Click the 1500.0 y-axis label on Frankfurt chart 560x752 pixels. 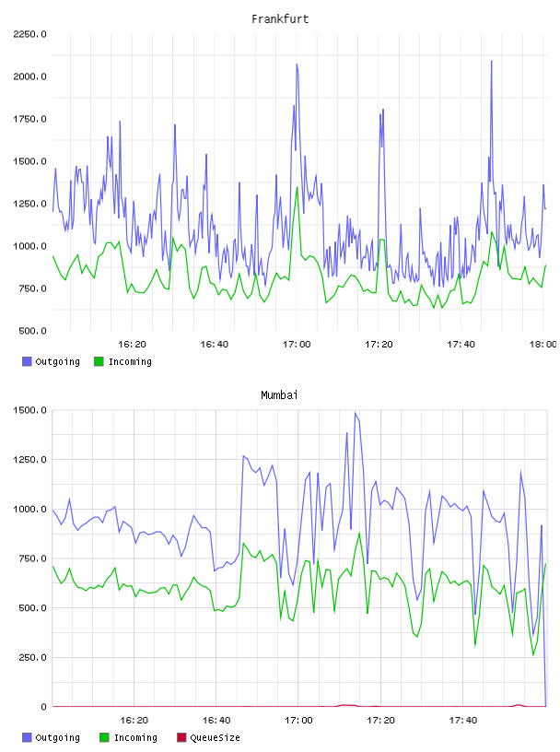tap(29, 161)
